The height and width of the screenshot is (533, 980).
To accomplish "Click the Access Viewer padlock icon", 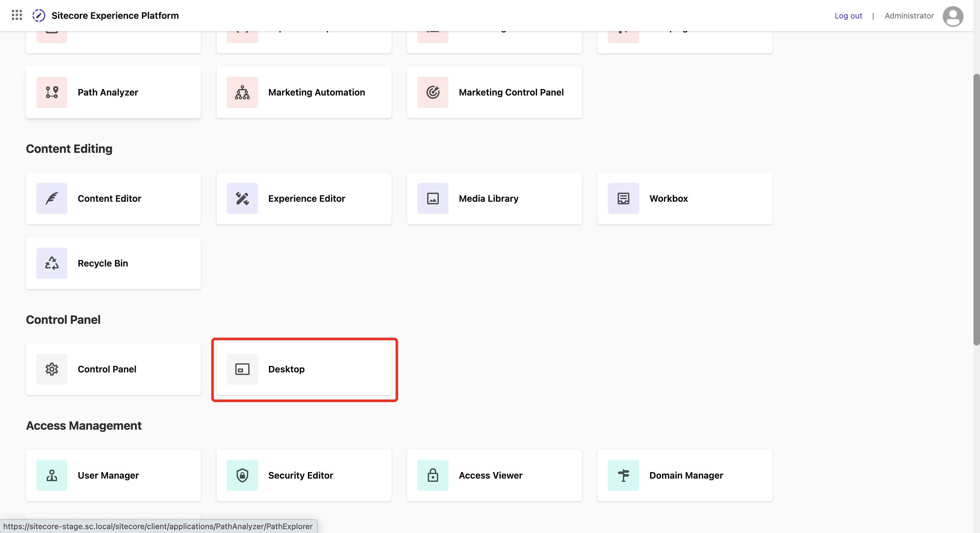I will [x=433, y=475].
